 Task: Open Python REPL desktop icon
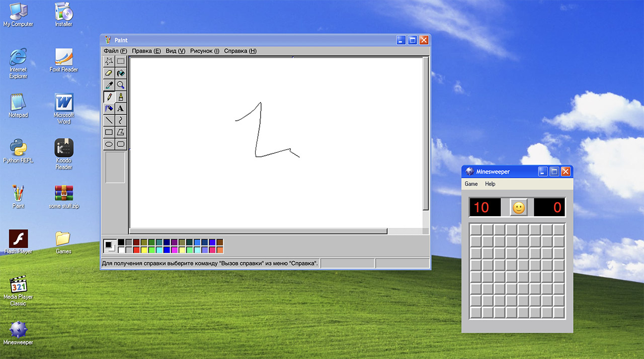(x=18, y=151)
